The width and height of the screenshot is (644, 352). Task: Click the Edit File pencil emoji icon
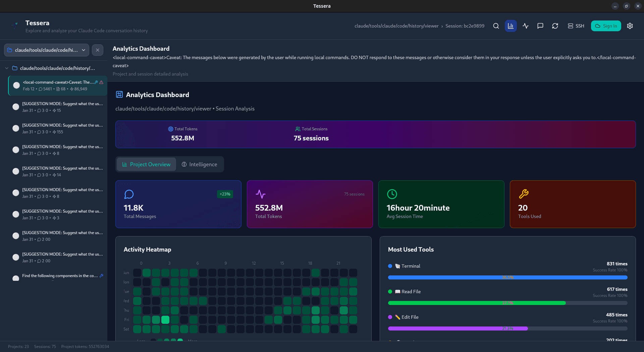(397, 317)
